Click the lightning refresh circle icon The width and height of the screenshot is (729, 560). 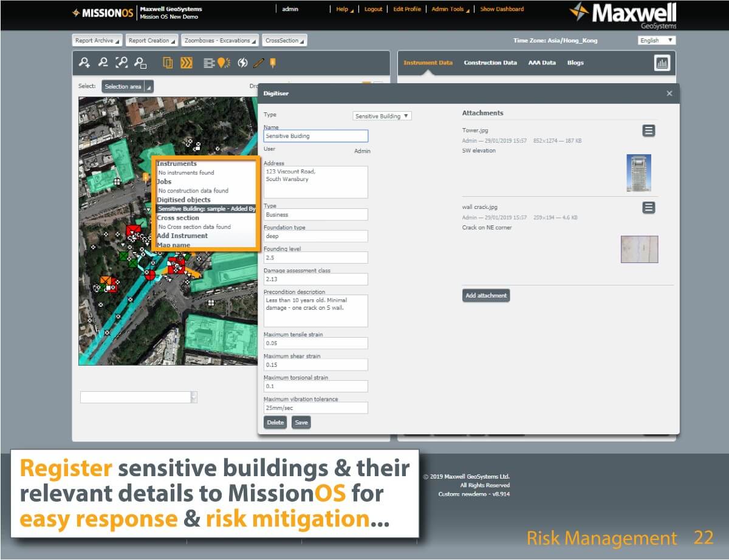pos(243,62)
